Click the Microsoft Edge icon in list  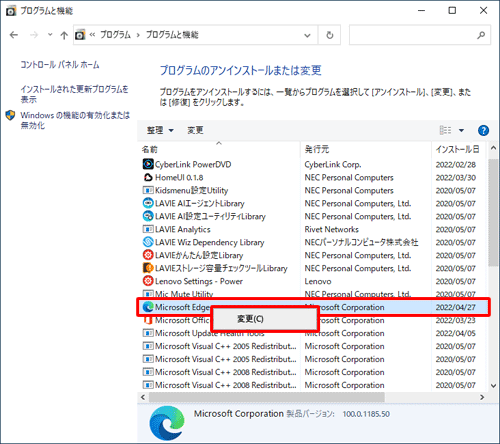pos(148,307)
